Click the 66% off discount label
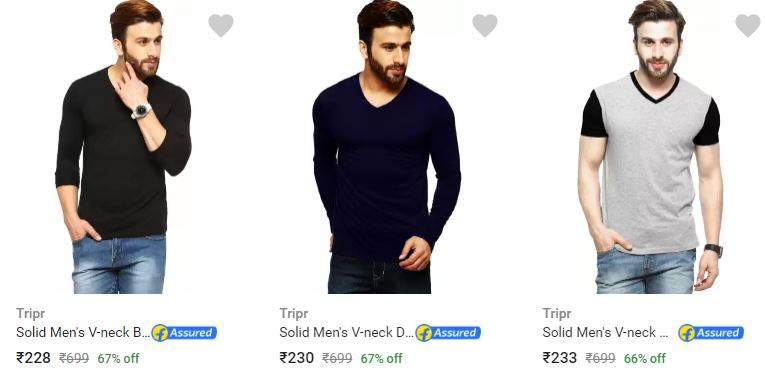 [x=644, y=358]
